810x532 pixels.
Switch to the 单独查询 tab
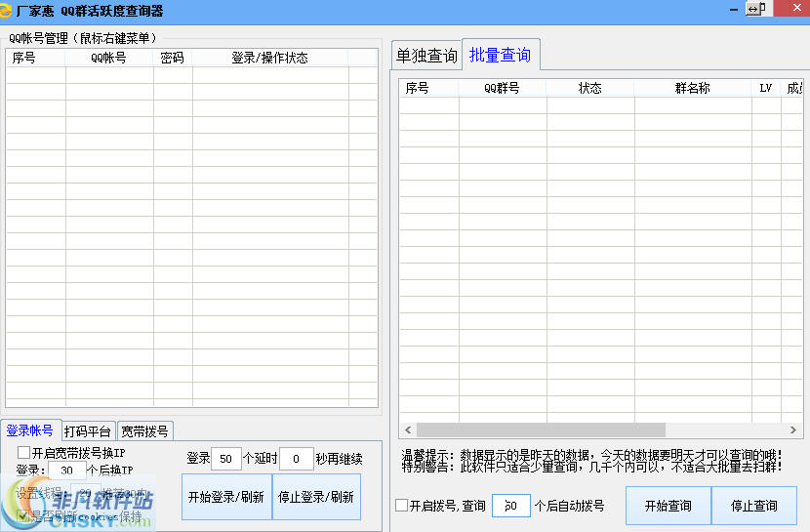[x=426, y=55]
